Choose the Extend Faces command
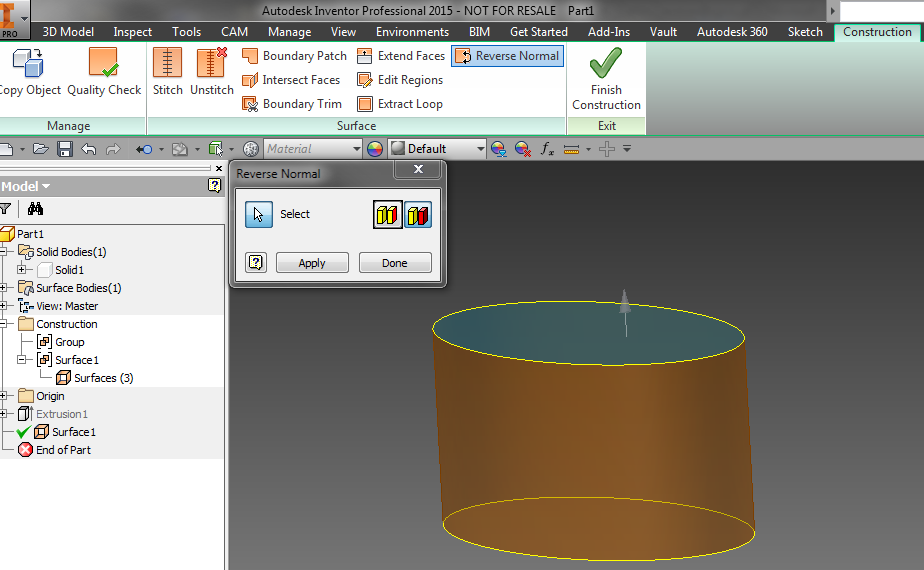Screen dimensions: 924x570 (401, 56)
